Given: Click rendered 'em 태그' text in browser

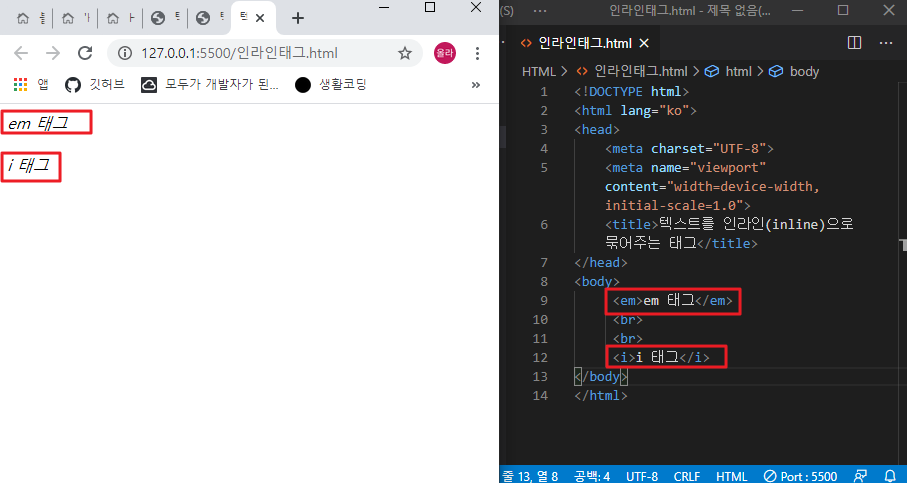Looking at the screenshot, I should coord(38,123).
